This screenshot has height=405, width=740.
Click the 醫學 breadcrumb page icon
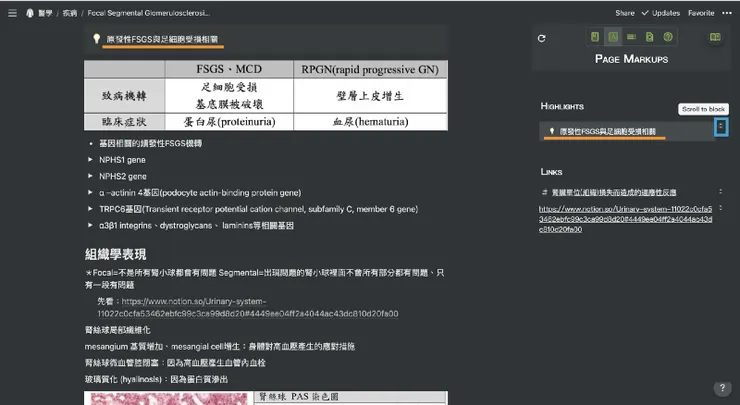coord(30,13)
